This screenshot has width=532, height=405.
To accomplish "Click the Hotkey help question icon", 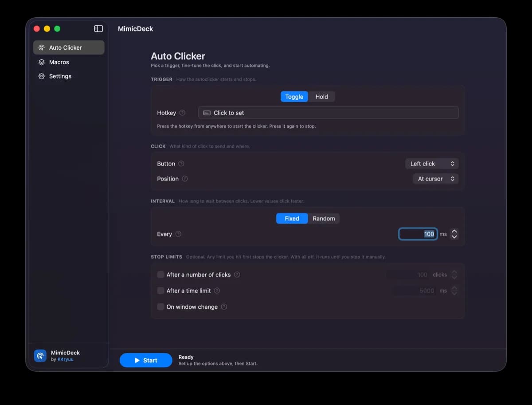I will 182,113.
